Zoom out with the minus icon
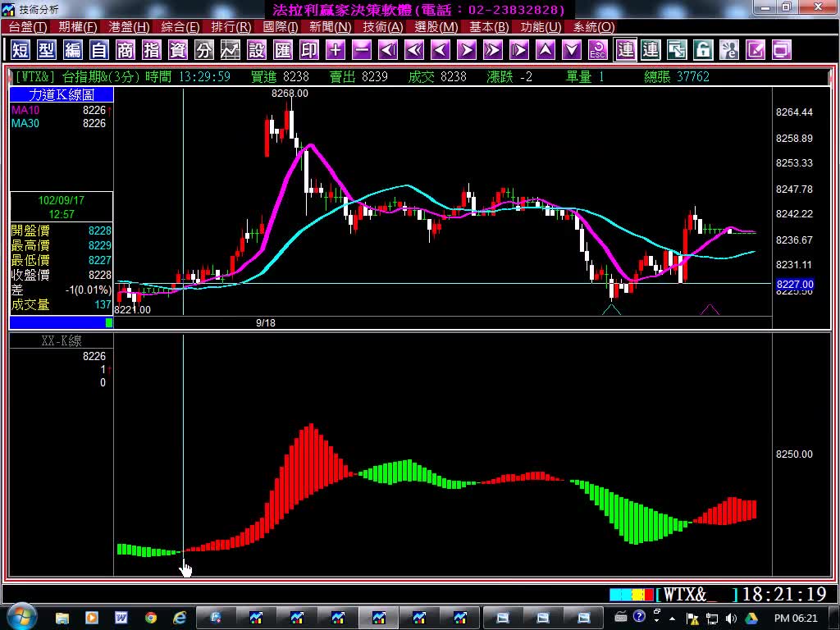 pyautogui.click(x=362, y=50)
